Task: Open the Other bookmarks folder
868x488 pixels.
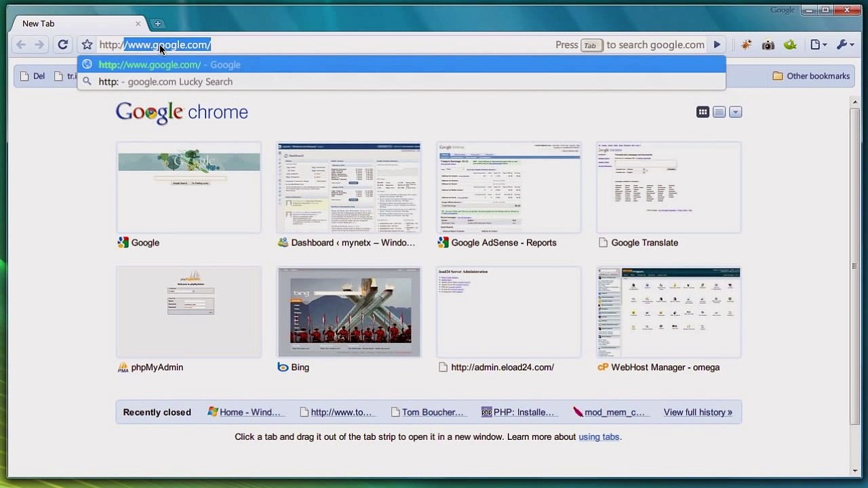Action: pos(811,76)
